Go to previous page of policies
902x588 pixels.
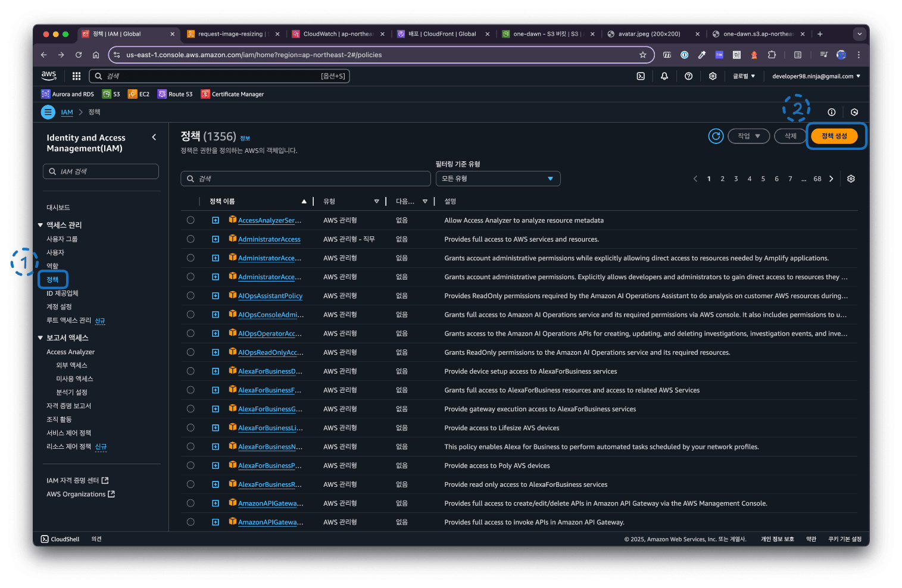(x=695, y=179)
